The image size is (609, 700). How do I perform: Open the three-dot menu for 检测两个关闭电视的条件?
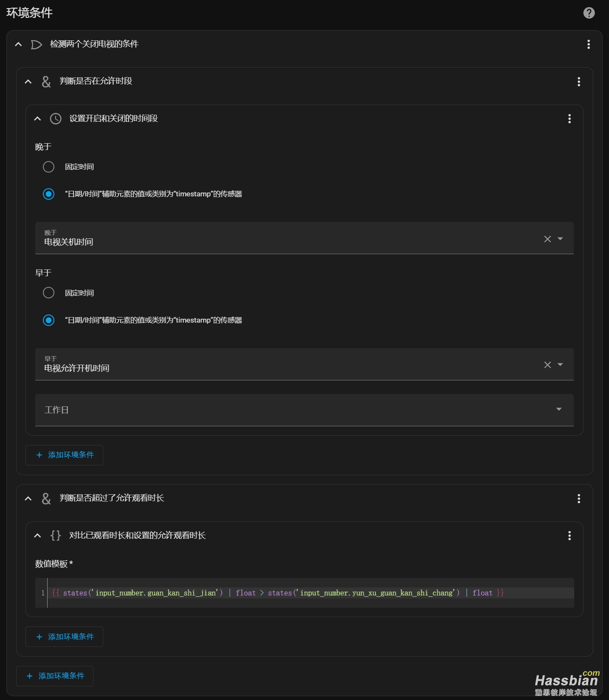tap(588, 44)
